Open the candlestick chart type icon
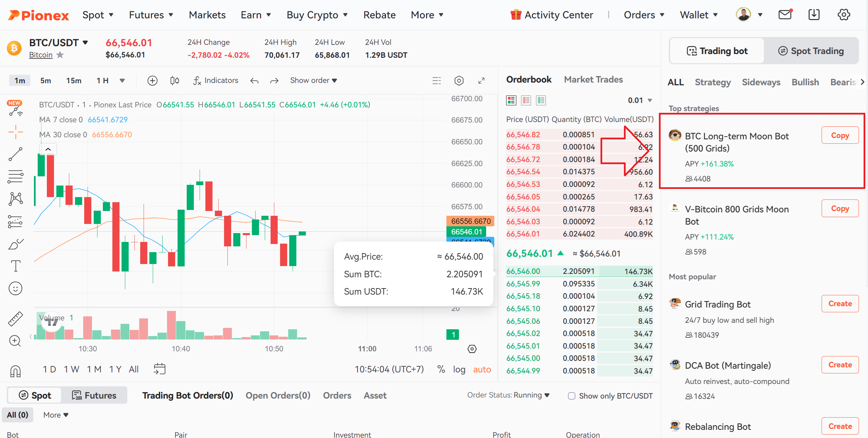 click(x=174, y=81)
